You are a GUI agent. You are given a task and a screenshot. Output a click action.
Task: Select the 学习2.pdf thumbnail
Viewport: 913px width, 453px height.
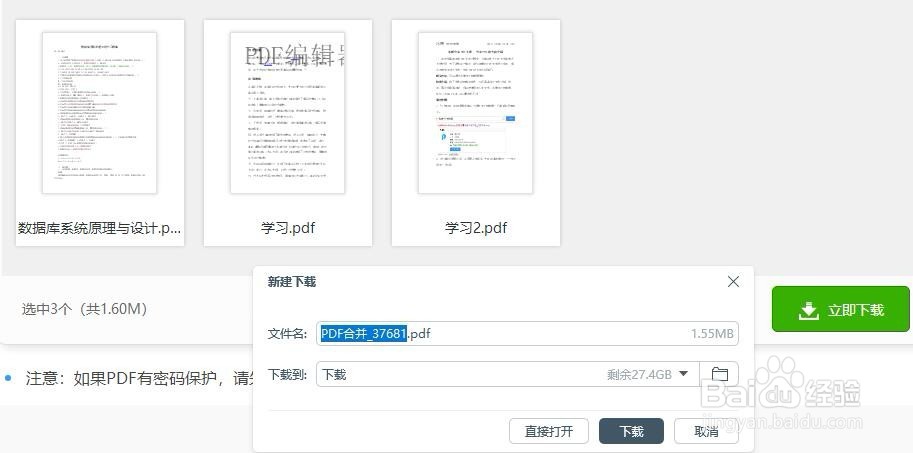coord(476,113)
